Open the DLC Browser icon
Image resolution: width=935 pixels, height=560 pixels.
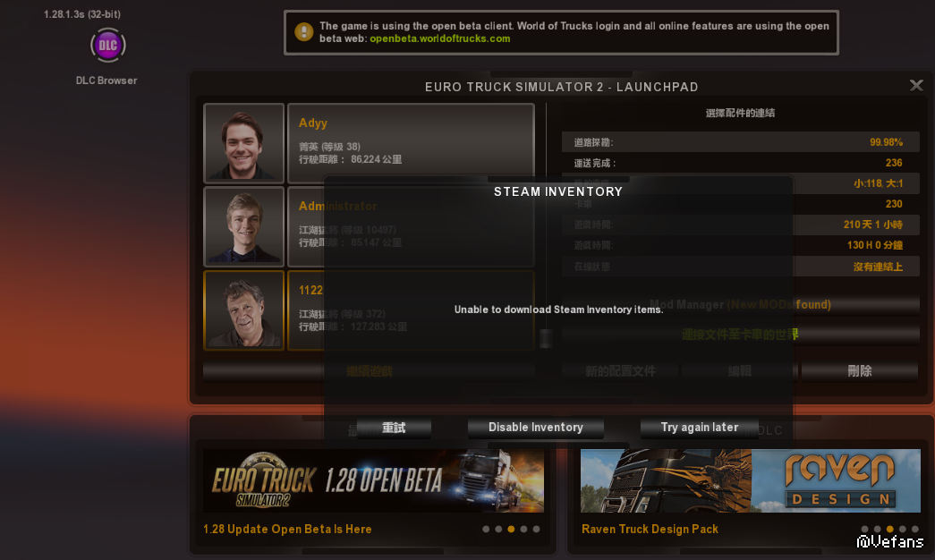coord(108,46)
